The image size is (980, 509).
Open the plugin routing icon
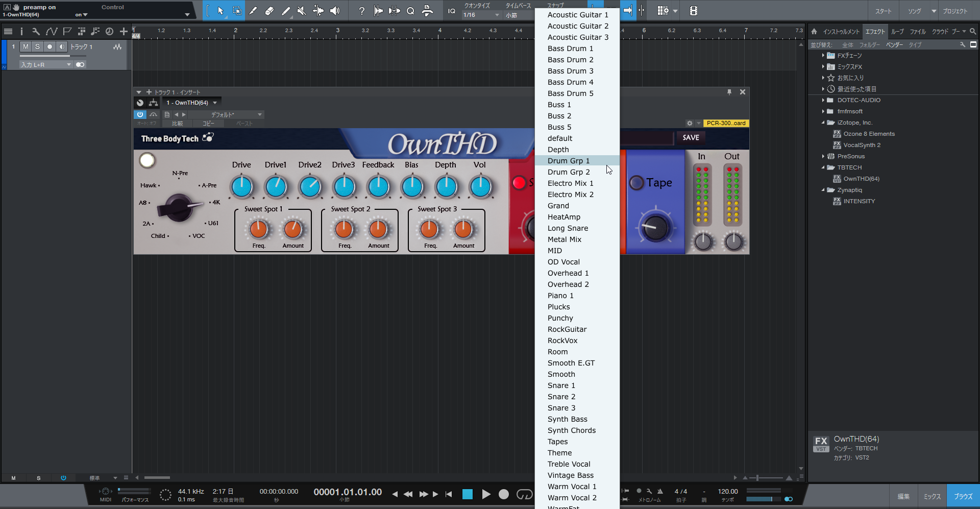[153, 103]
